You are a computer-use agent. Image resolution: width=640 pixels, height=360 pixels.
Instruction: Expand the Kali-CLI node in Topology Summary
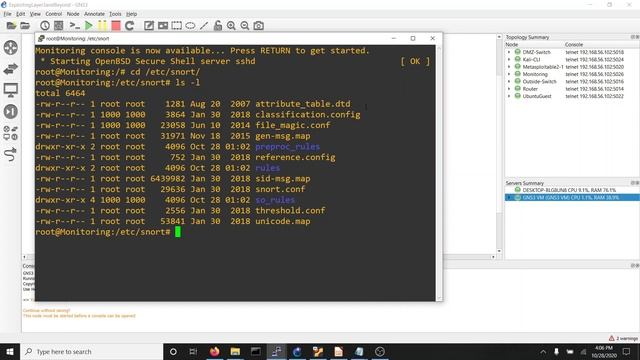[509, 60]
